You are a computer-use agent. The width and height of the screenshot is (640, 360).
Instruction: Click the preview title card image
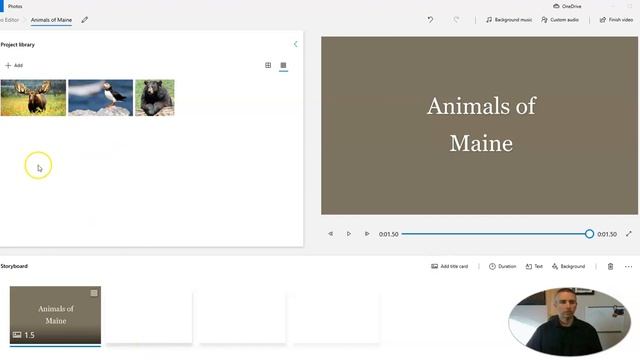[x=479, y=126]
